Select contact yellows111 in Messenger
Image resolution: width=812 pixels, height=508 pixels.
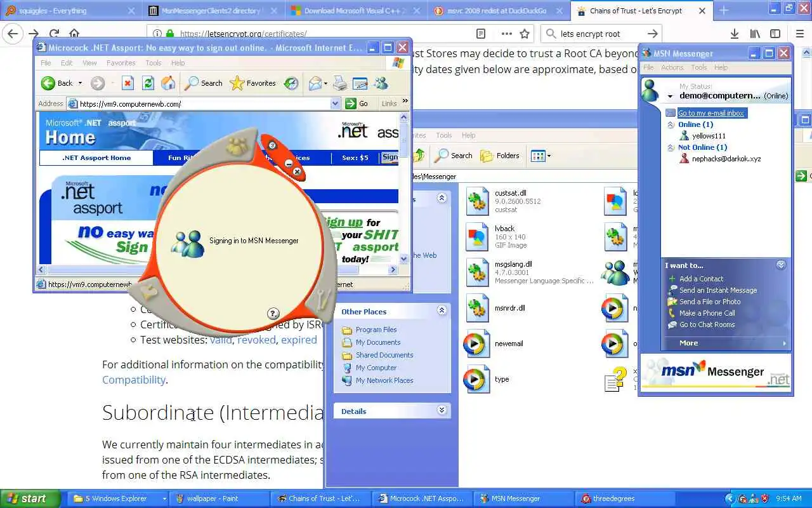coord(703,136)
